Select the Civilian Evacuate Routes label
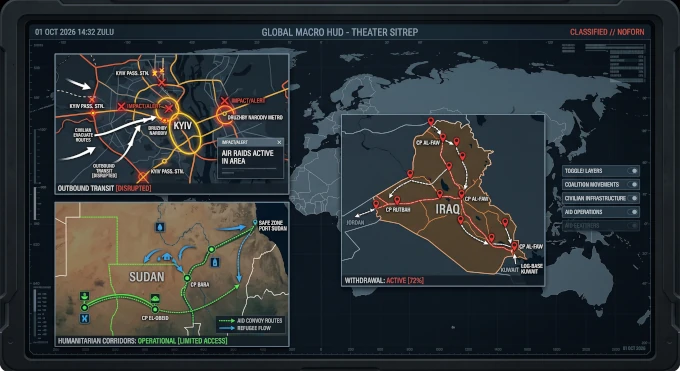The image size is (680, 371). point(83,135)
